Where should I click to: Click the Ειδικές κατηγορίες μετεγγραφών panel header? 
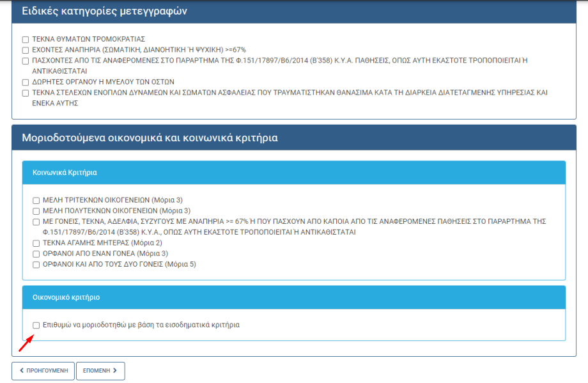[294, 12]
